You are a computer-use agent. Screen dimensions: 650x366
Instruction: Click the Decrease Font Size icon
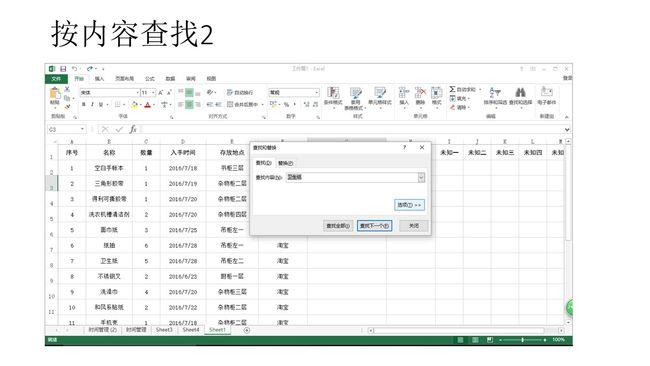[169, 92]
